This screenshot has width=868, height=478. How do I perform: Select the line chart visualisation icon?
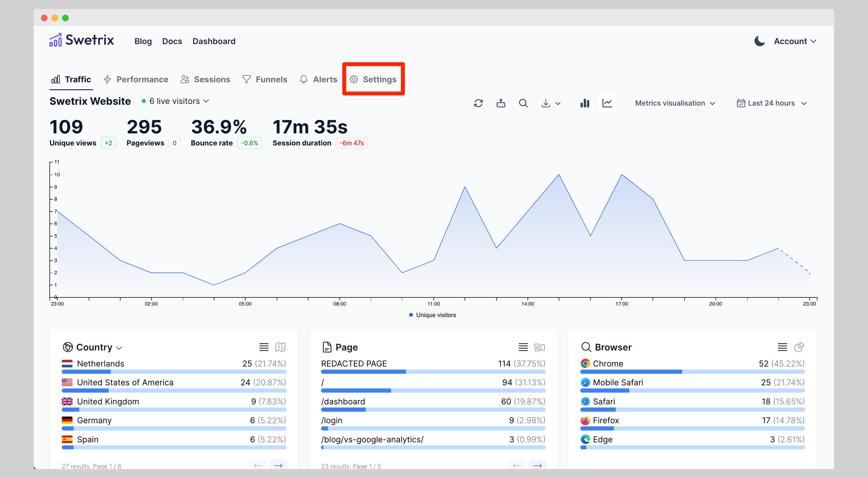[x=607, y=103]
